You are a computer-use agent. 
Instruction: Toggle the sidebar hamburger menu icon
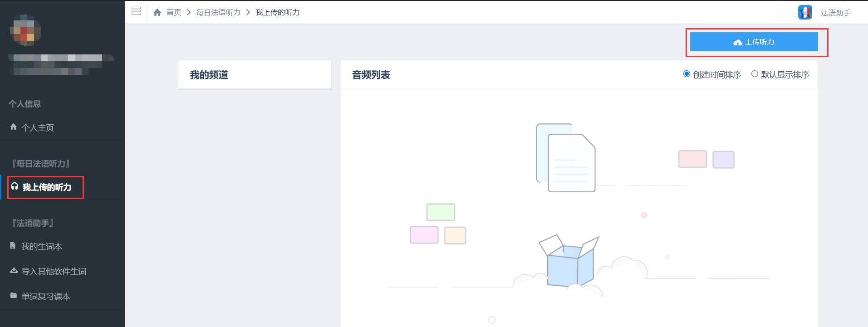[136, 11]
